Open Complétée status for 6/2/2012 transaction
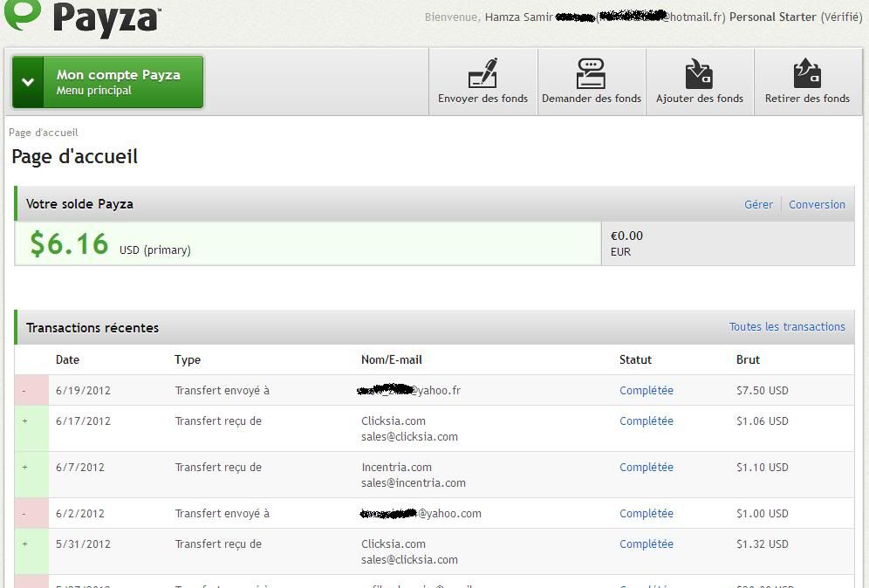869x588 pixels. click(x=647, y=514)
